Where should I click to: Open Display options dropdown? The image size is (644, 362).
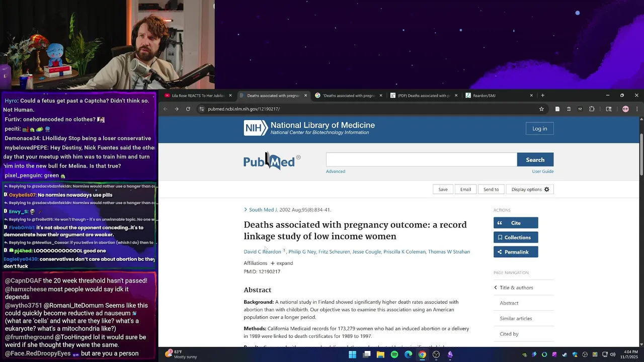[530, 189]
